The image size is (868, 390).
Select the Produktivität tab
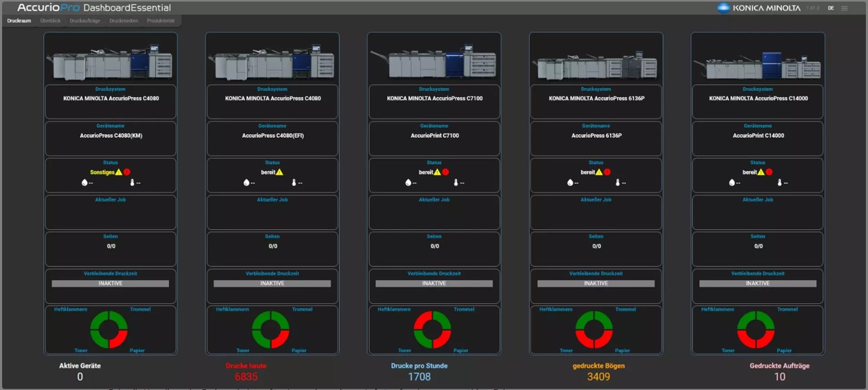pyautogui.click(x=161, y=21)
